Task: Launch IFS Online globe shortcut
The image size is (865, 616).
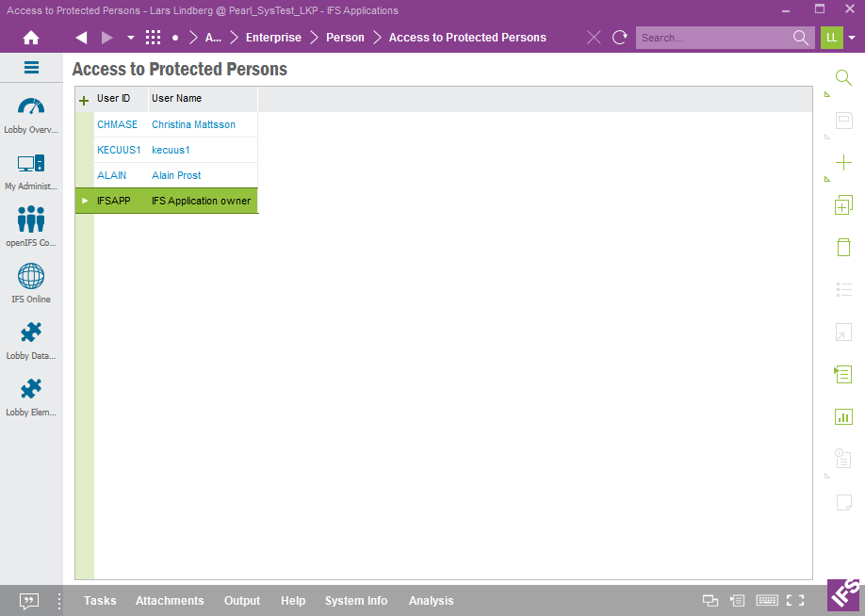Action: pos(31,284)
